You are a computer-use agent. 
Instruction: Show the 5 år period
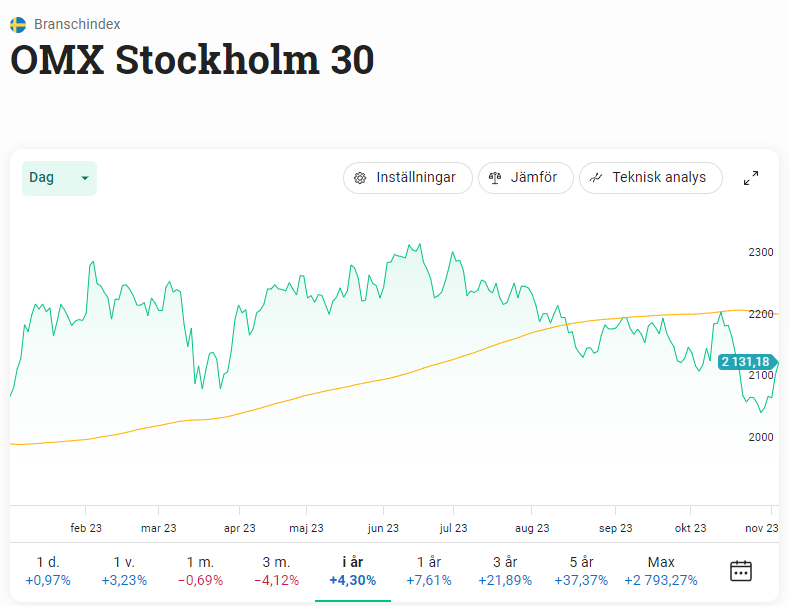pyautogui.click(x=581, y=571)
